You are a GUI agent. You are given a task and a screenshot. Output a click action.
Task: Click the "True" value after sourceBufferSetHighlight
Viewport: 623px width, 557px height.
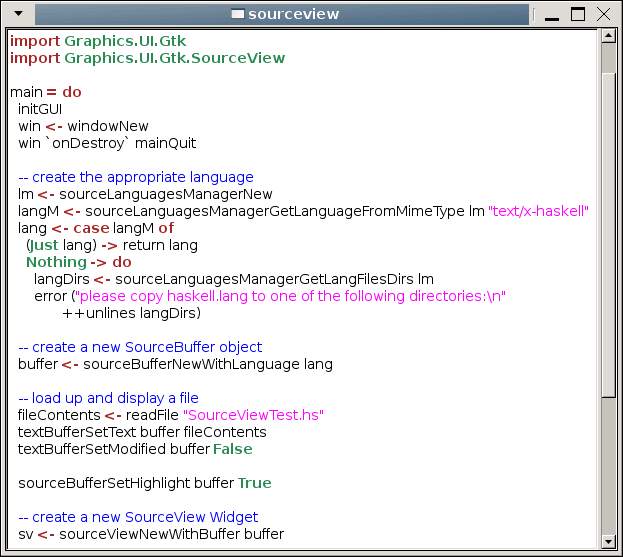[254, 483]
